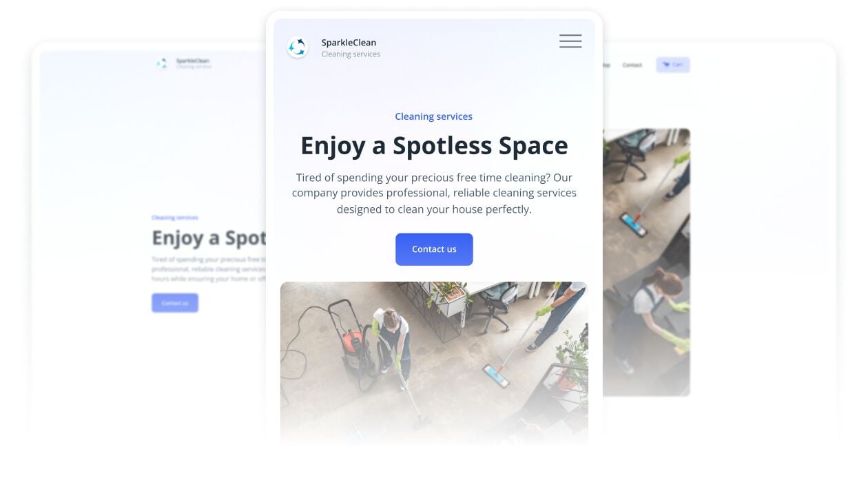Click the Cleaning services tagline under SparkleClean
This screenshot has height=482, width=868.
(351, 54)
